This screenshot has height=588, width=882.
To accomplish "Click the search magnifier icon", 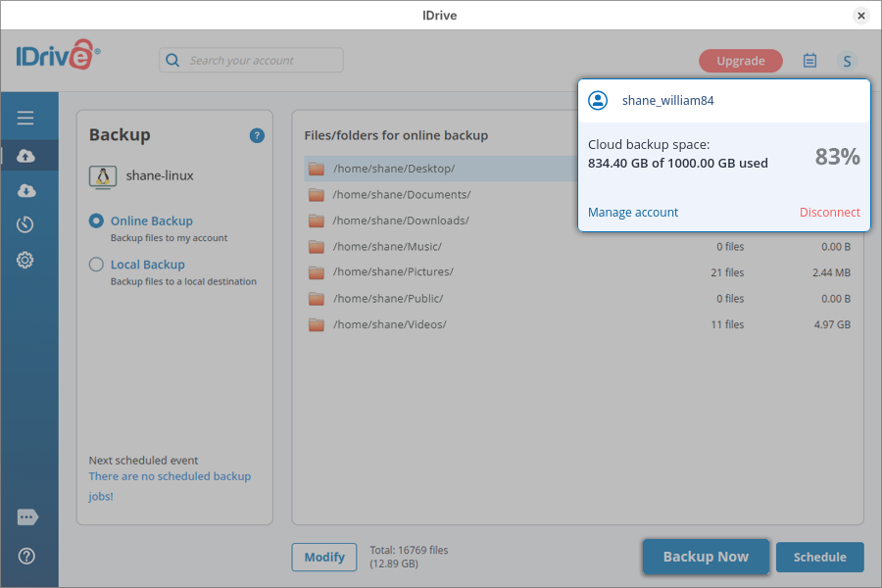I will point(172,60).
